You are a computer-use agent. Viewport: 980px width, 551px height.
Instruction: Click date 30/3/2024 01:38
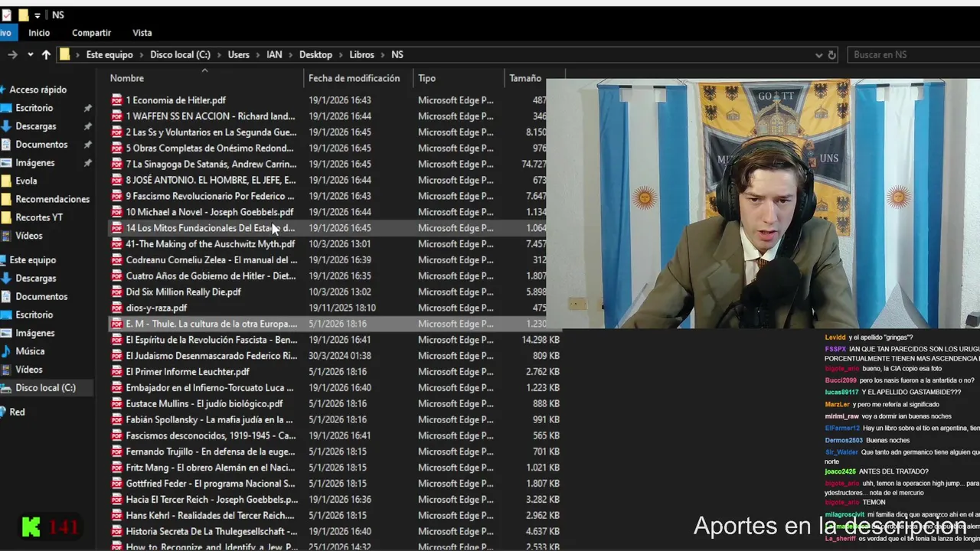(x=340, y=356)
